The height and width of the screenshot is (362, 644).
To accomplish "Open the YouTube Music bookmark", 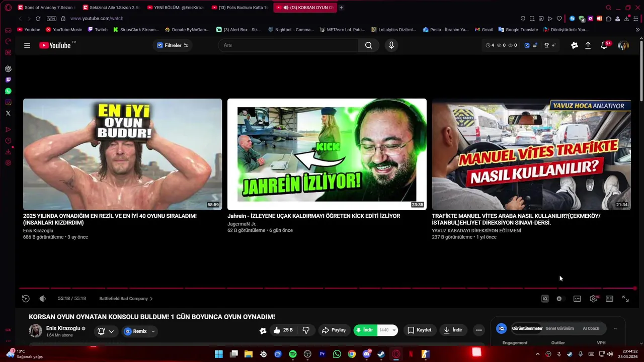I will point(64,30).
